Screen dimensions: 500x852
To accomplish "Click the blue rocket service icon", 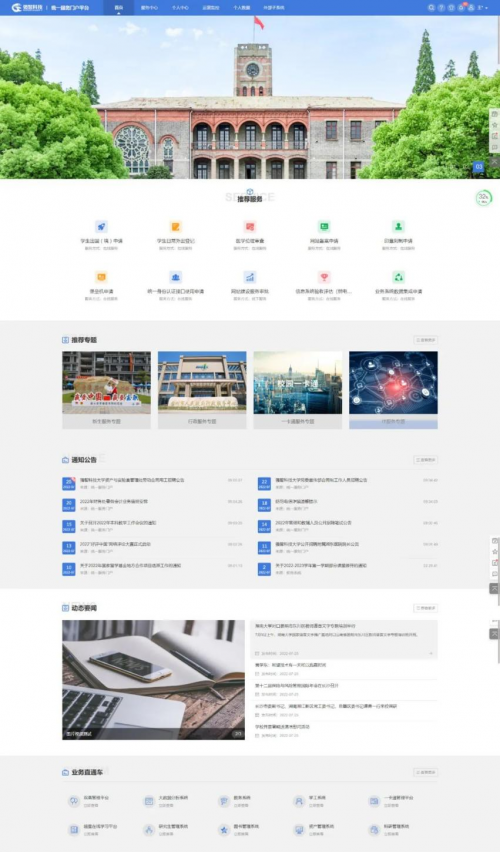I will click(101, 227).
